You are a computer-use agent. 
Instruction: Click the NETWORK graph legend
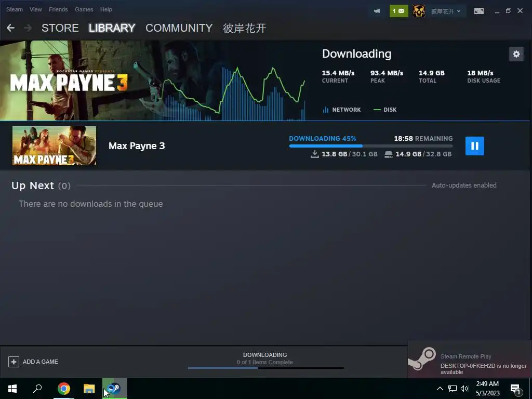pyautogui.click(x=342, y=110)
